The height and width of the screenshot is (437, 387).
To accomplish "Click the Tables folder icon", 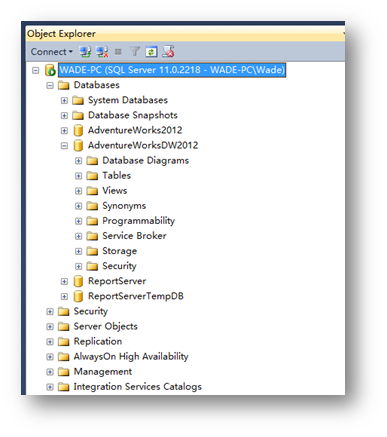I will pos(92,176).
